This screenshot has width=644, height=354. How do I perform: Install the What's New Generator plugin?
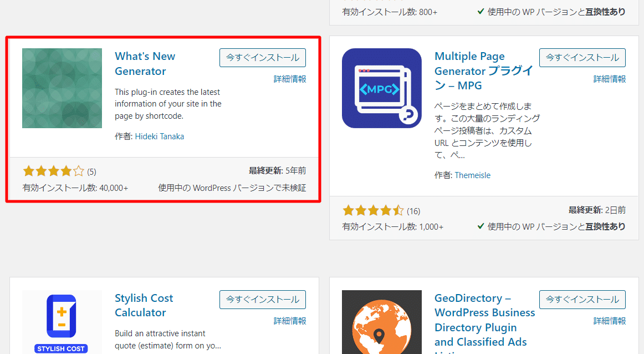tap(262, 57)
